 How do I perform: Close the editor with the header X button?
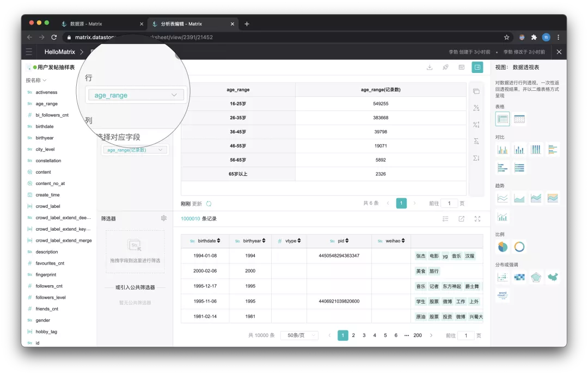559,52
